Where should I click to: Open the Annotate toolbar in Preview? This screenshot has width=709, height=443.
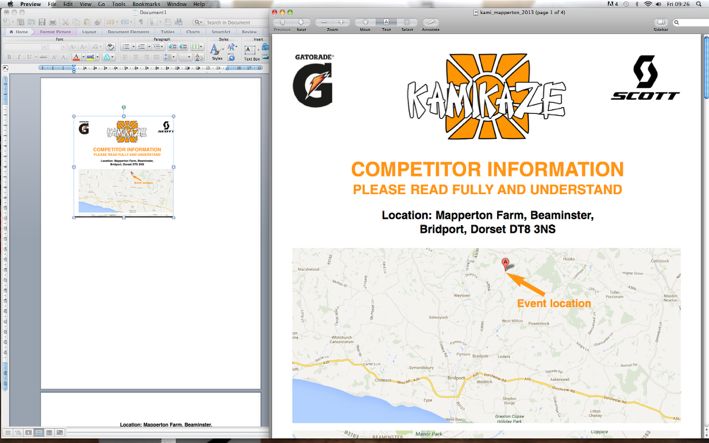(430, 22)
